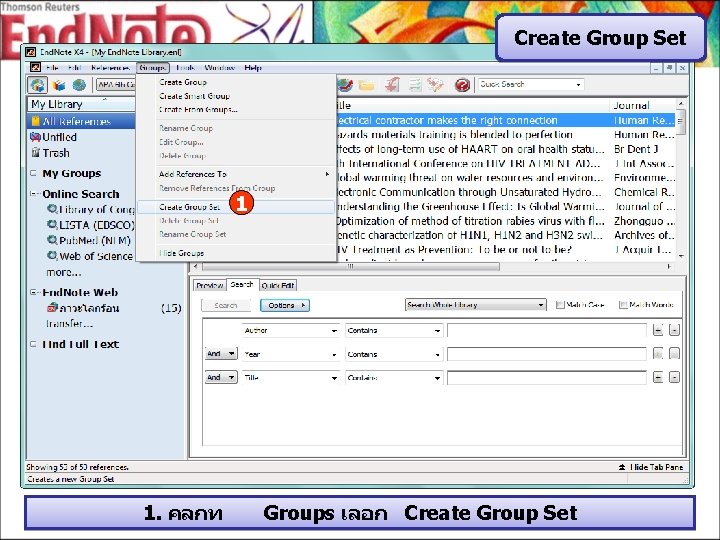
Task: Select PubMed (NLM) online search
Action: [x=89, y=240]
